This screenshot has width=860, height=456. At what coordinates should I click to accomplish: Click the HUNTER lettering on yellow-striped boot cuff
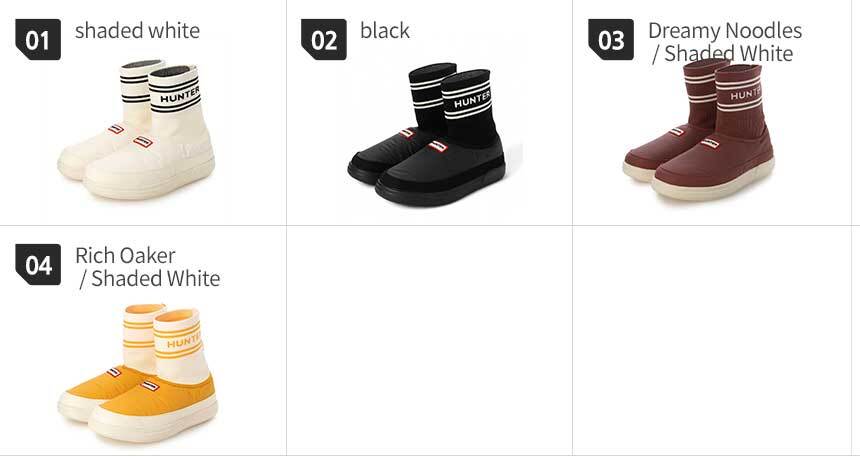(x=183, y=342)
